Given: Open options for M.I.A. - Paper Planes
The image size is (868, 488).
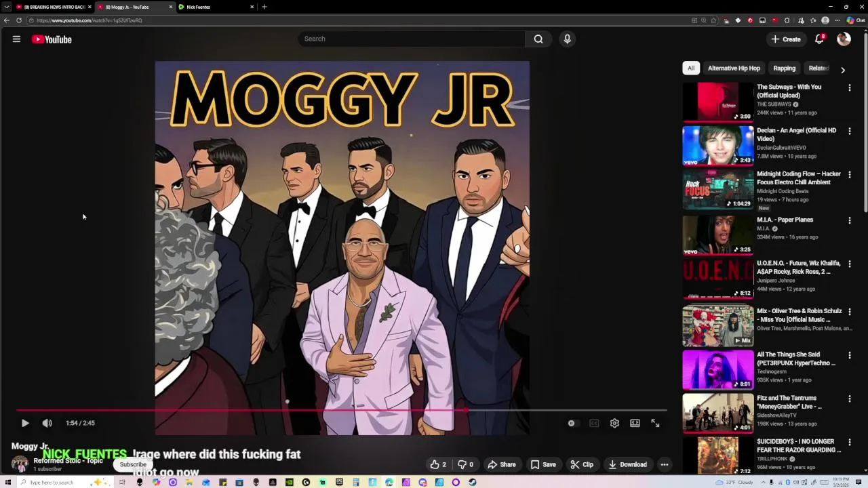Looking at the screenshot, I should point(850,220).
